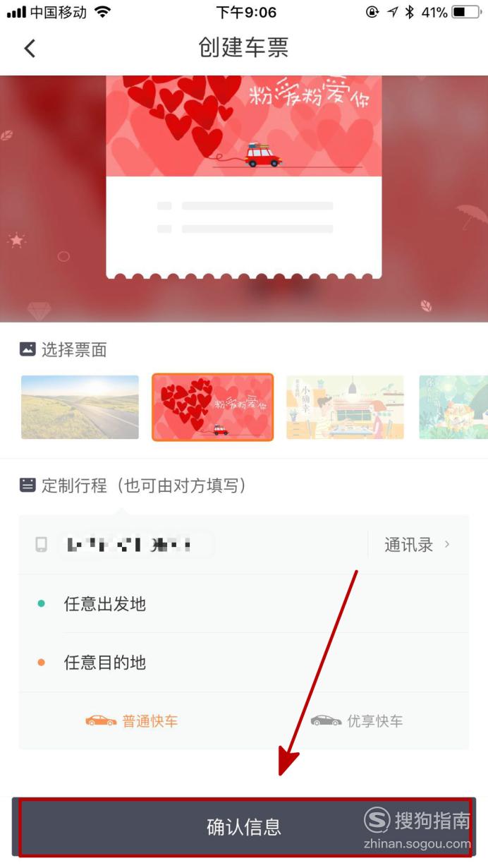
Task: Select the sunny road ticket thumbnail
Action: click(80, 407)
